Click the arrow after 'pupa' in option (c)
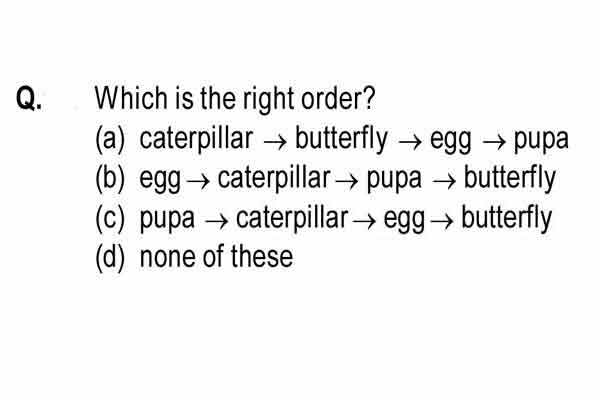 pos(217,222)
